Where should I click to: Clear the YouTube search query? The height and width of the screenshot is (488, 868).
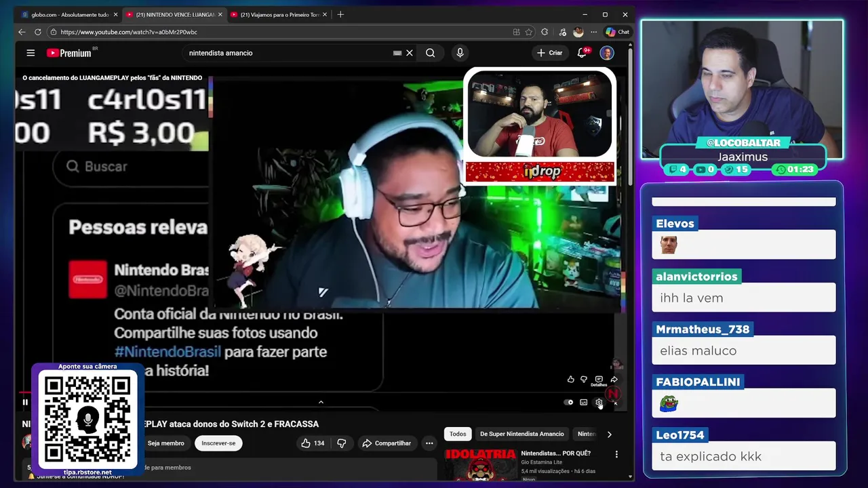click(x=410, y=53)
